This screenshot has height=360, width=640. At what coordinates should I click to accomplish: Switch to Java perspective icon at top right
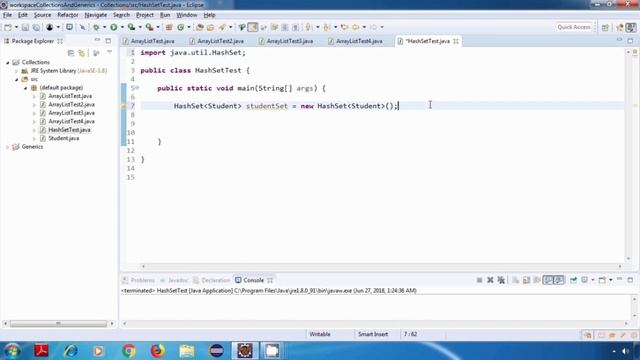[631, 27]
